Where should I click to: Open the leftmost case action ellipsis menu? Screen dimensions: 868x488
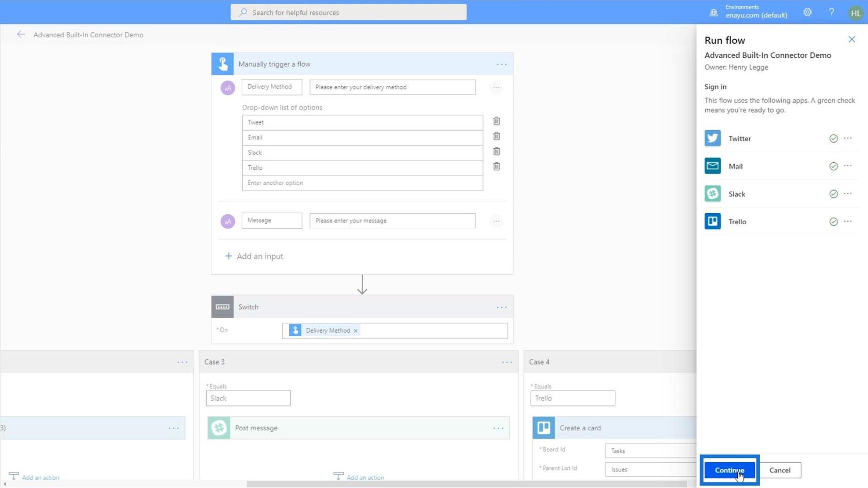tap(174, 428)
